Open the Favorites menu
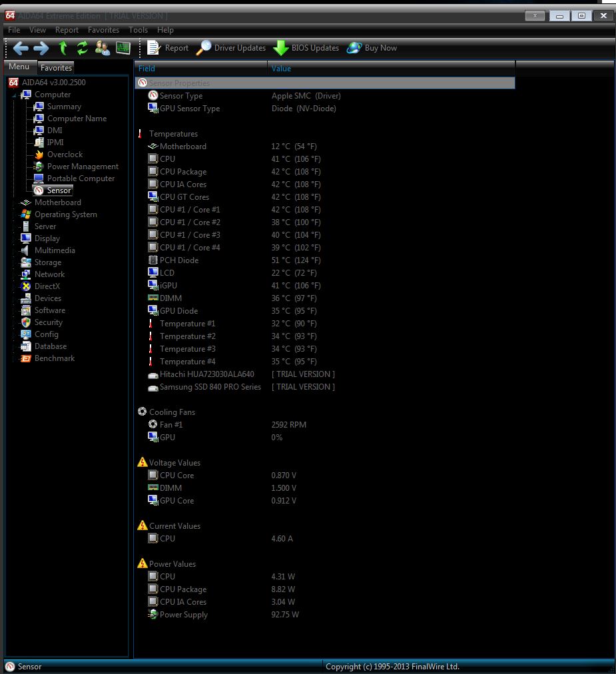Image resolution: width=616 pixels, height=674 pixels. [103, 30]
